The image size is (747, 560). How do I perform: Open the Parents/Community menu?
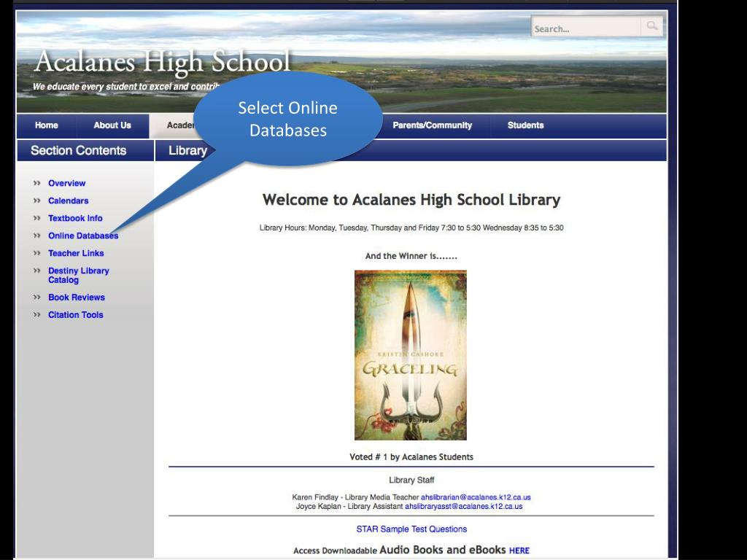432,125
